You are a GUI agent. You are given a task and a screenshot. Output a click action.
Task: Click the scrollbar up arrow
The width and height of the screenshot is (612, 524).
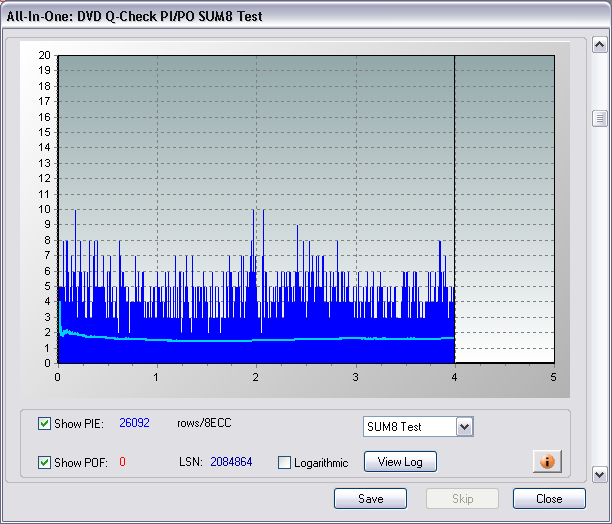point(600,44)
